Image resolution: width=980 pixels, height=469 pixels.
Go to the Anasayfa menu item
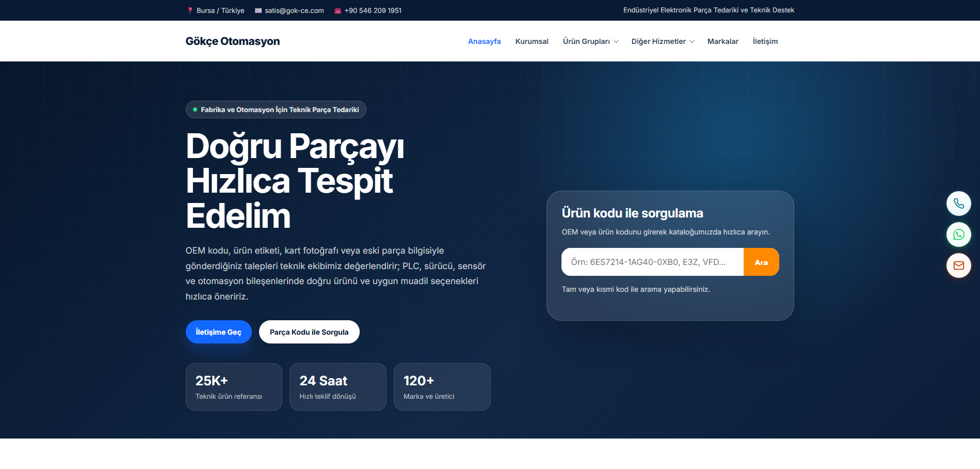click(x=484, y=41)
